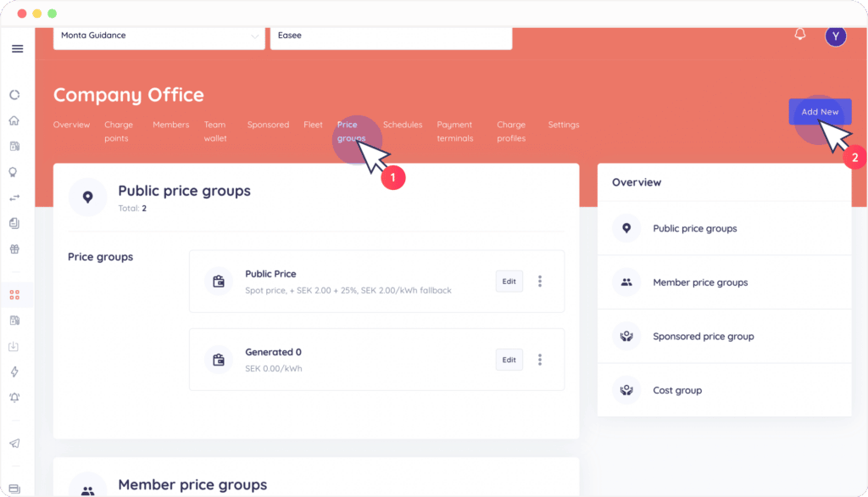Viewport: 868px width, 497px height.
Task: Open the hamburger menu in the sidebar
Action: (17, 48)
